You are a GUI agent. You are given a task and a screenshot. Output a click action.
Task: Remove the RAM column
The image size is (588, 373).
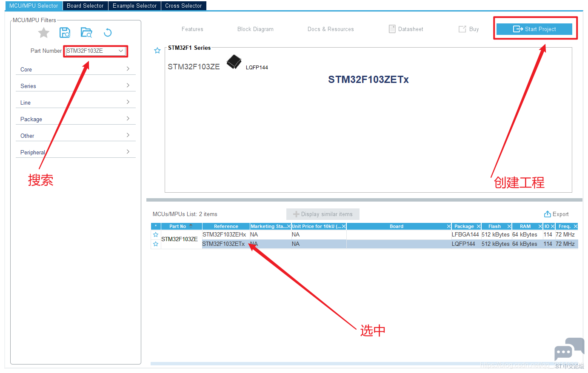[x=540, y=226]
